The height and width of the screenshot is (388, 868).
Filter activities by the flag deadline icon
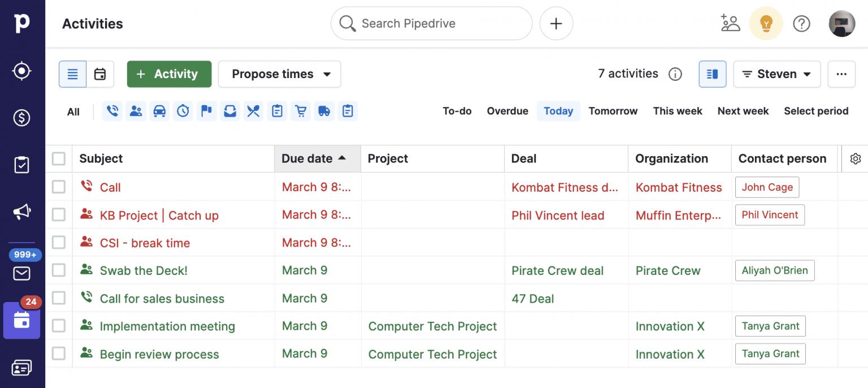click(x=206, y=111)
